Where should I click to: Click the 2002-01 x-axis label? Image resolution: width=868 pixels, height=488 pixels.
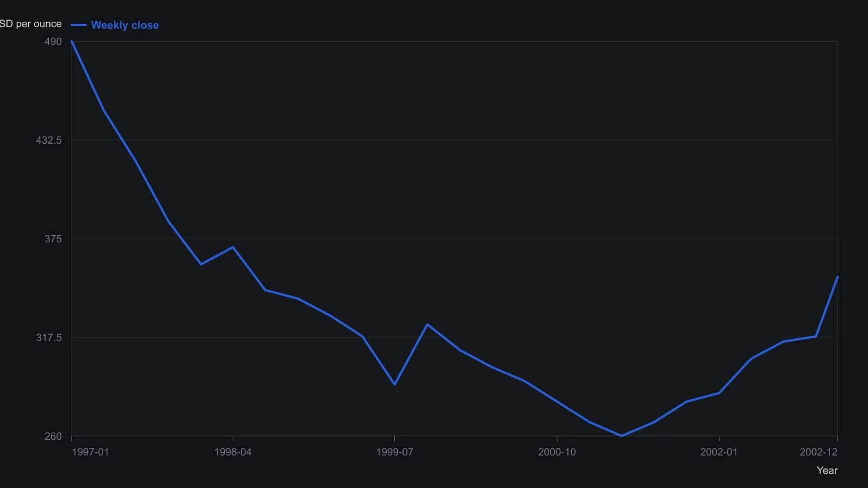coord(719,452)
